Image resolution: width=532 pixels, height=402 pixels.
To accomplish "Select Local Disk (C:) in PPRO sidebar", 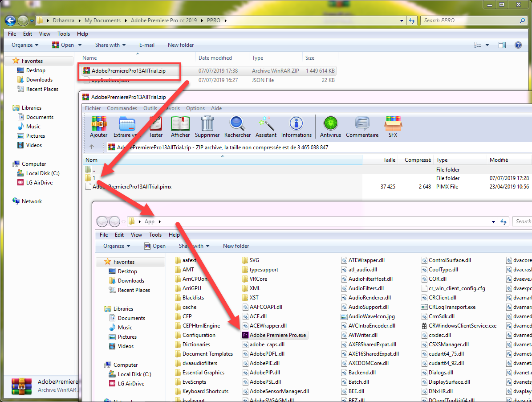I will pyautogui.click(x=38, y=173).
